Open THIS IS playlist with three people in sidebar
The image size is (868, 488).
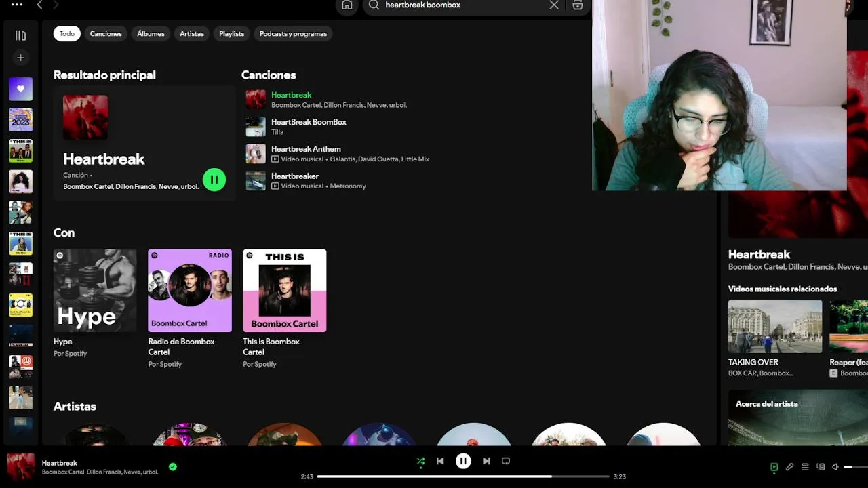[20, 150]
